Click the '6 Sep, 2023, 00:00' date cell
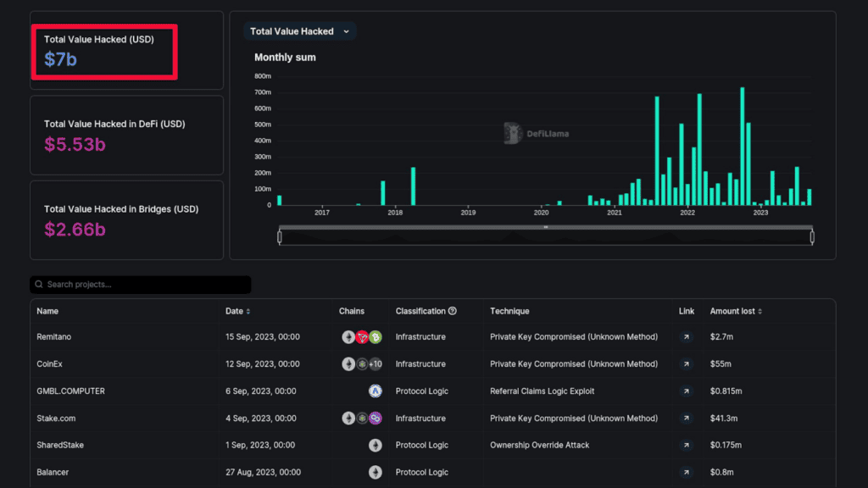This screenshot has width=868, height=488. point(261,391)
